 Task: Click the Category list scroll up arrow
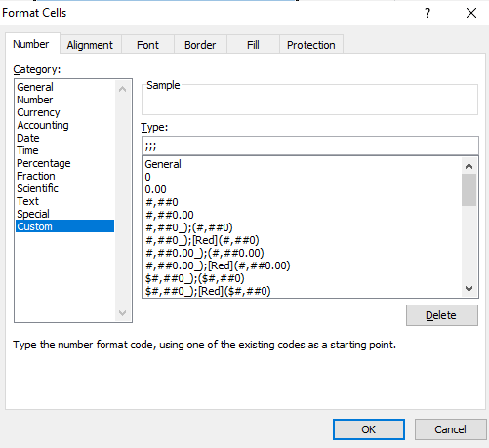[x=123, y=89]
